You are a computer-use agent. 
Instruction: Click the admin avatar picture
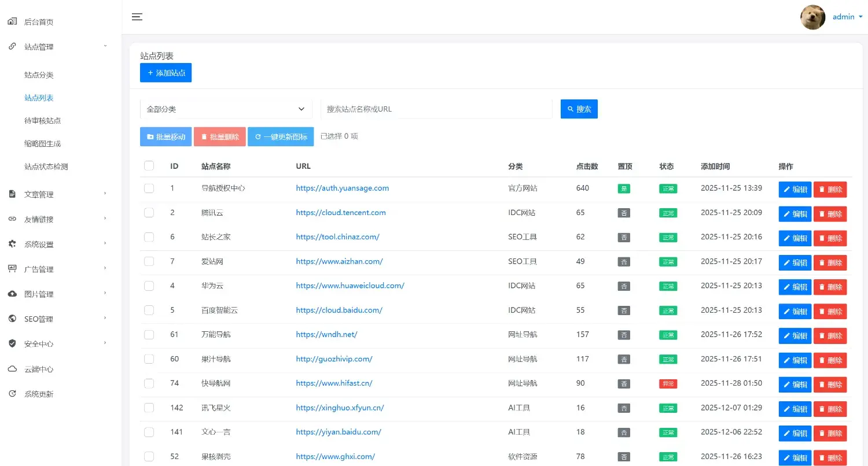click(x=812, y=17)
